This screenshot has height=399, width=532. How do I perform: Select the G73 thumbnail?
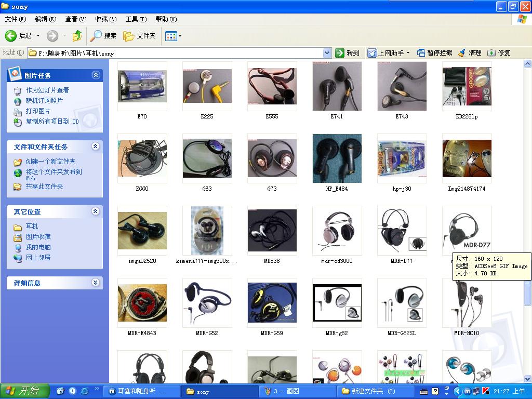click(x=272, y=158)
